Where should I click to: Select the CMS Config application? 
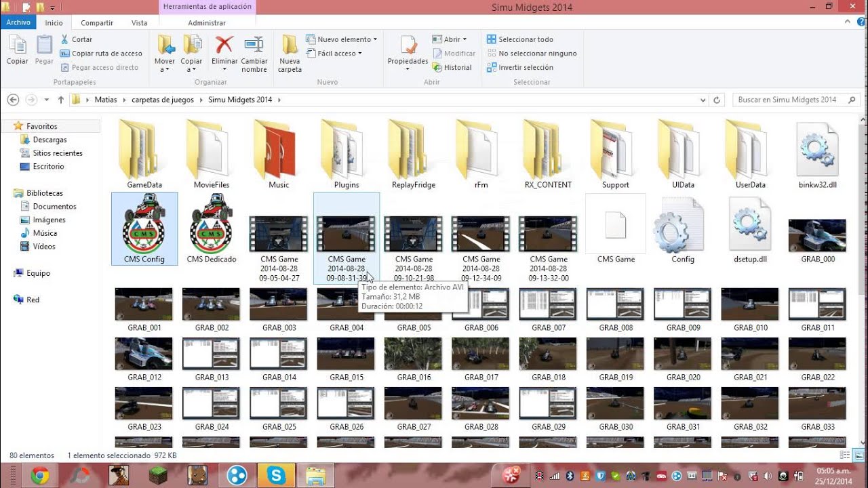click(144, 228)
